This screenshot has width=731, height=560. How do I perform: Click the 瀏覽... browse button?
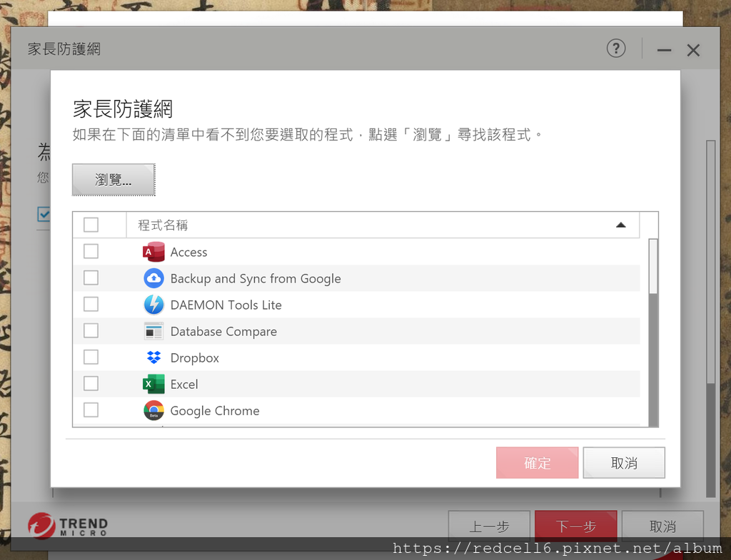[114, 179]
